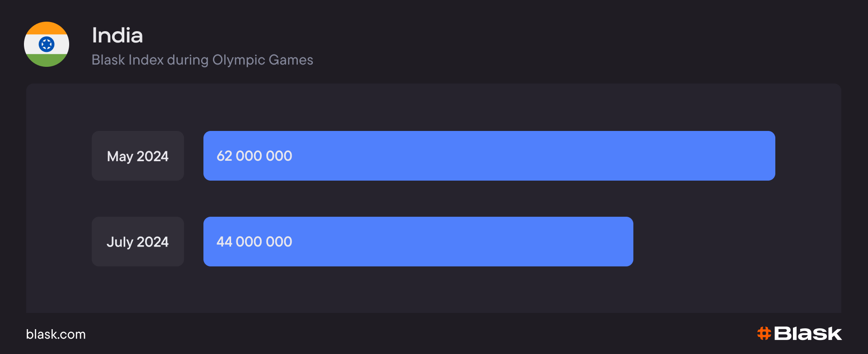Click the word "Index" in the subtitle

click(146, 60)
